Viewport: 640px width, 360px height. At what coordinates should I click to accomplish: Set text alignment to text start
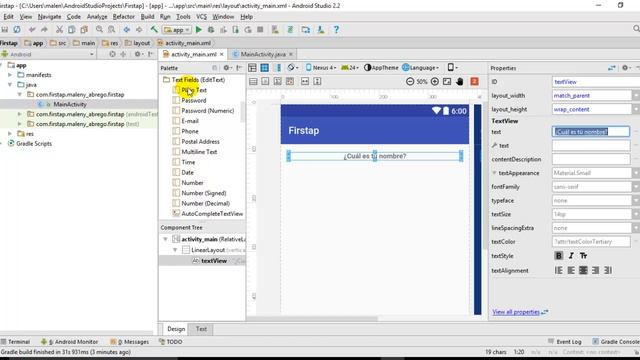pos(571,270)
